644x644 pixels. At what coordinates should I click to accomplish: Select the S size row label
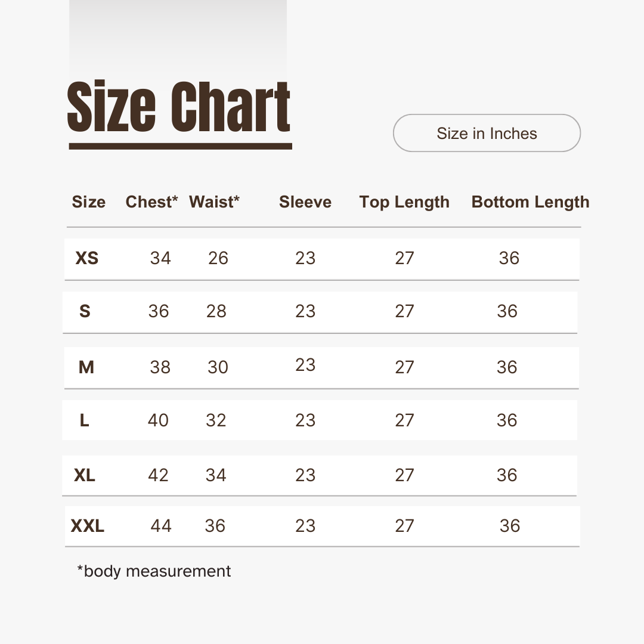tap(85, 311)
